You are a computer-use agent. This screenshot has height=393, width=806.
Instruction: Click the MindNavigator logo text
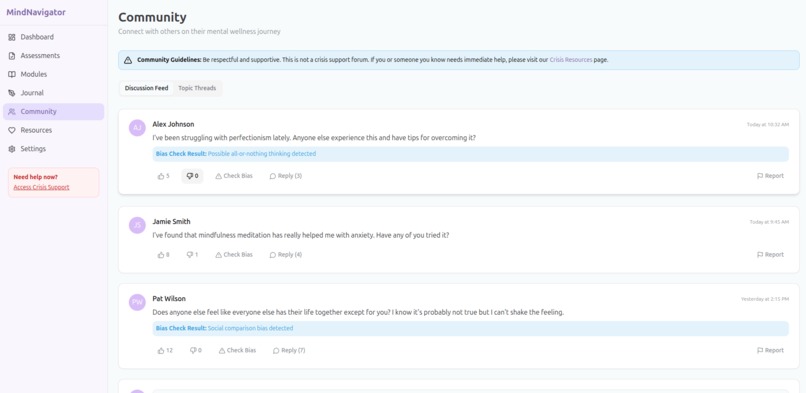coord(36,12)
